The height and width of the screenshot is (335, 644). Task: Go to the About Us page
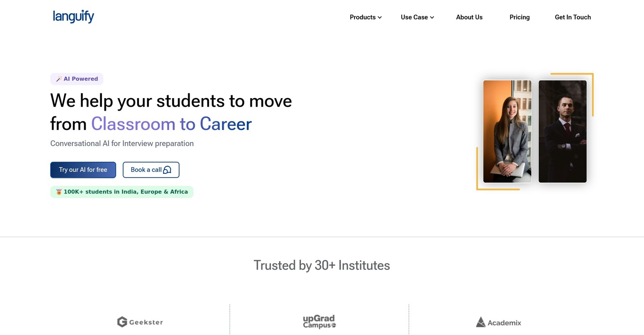click(x=469, y=17)
